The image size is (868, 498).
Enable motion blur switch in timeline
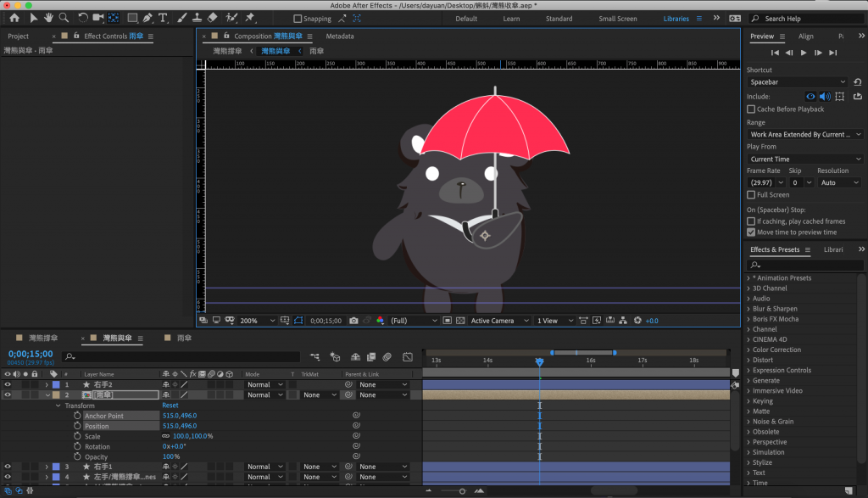pos(387,357)
